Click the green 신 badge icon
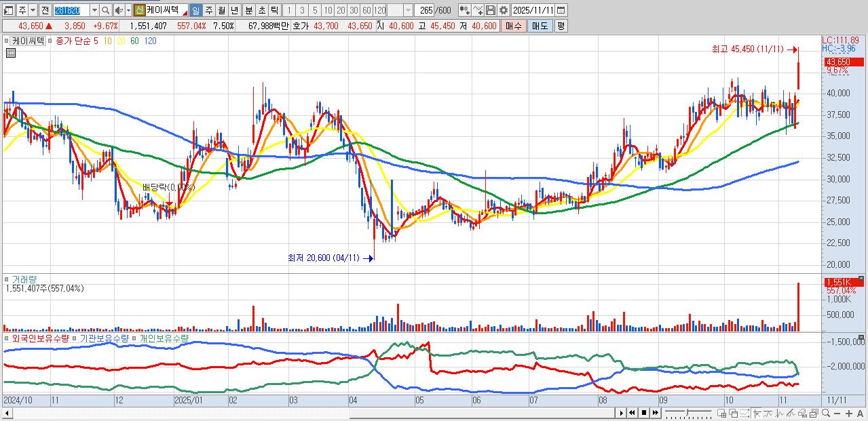This screenshot has width=868, height=421. pos(139,10)
